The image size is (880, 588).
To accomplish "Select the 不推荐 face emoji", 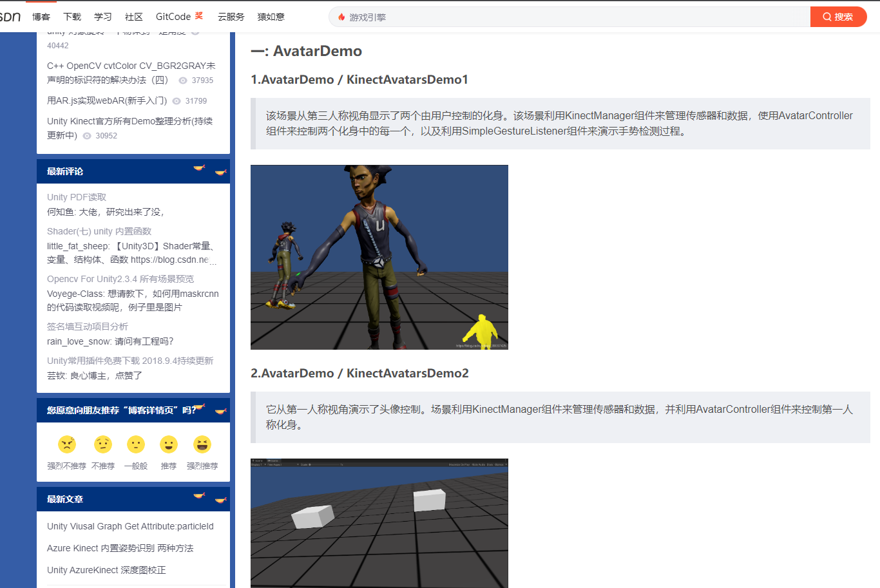I will coord(103,444).
